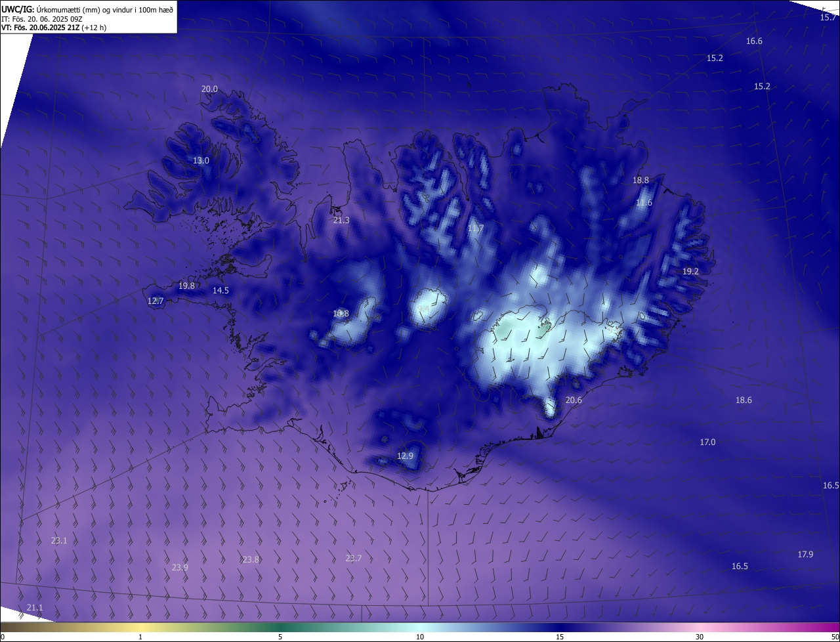Viewport: 840px width, 642px height.
Task: Click the color scale tick labeled 30
Action: click(x=700, y=637)
